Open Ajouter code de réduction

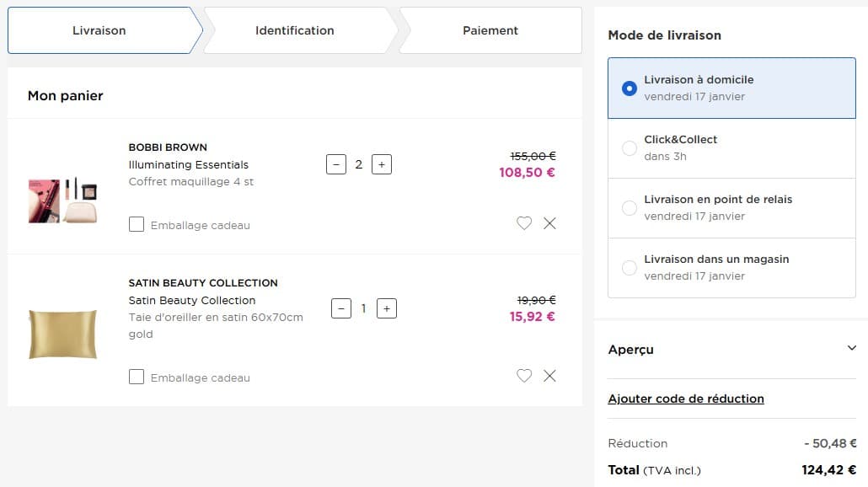pos(687,398)
